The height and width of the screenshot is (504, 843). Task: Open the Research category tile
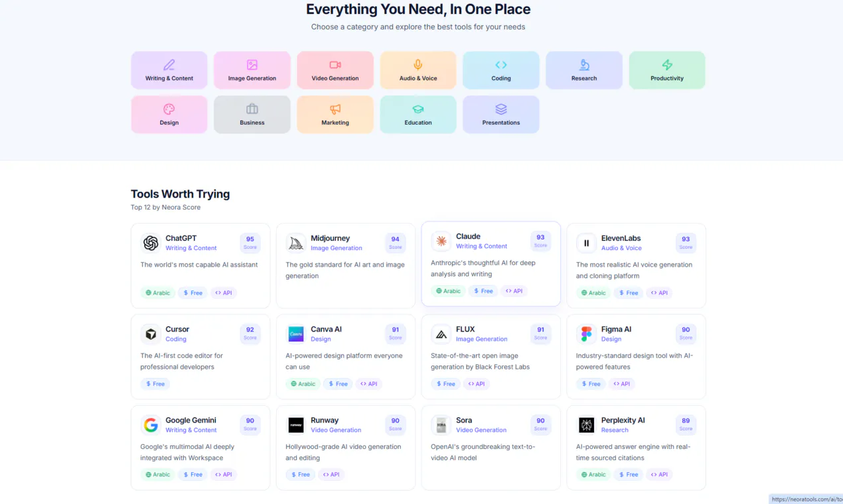coord(584,70)
